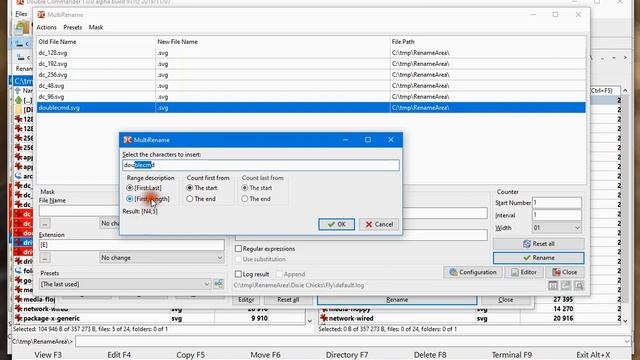Click the middle small icon below the Close button
Screen dimensions: 640x360
566,285
